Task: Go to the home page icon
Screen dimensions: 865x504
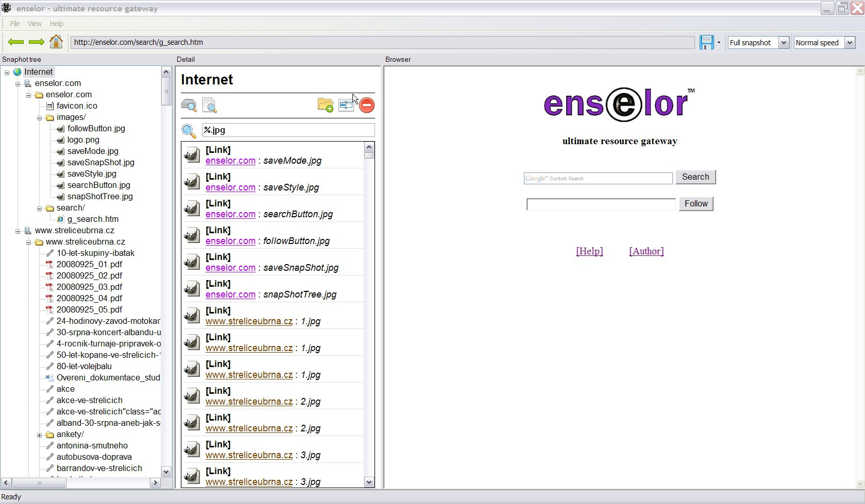Action: click(56, 42)
